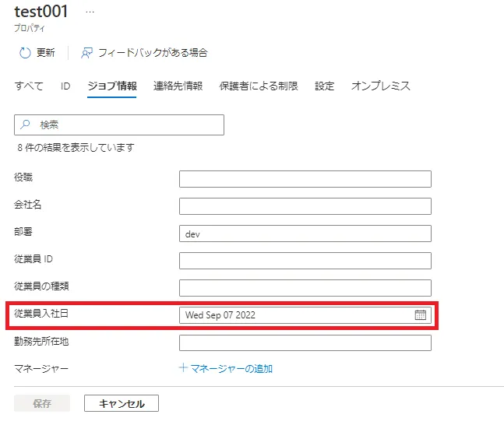
Task: Switch to the オンプレミス tab
Action: coord(380,86)
